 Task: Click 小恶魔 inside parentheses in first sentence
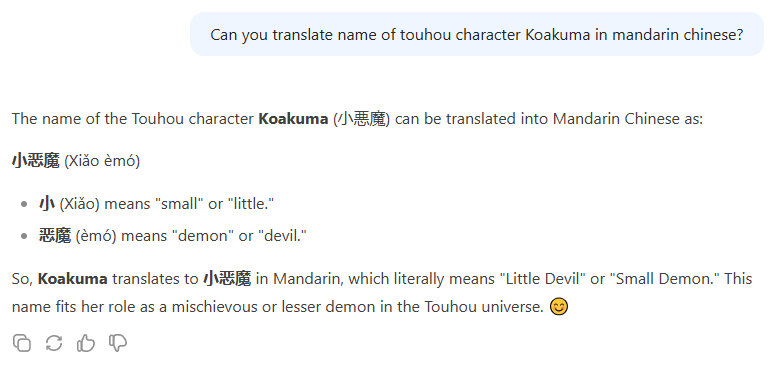tap(361, 119)
